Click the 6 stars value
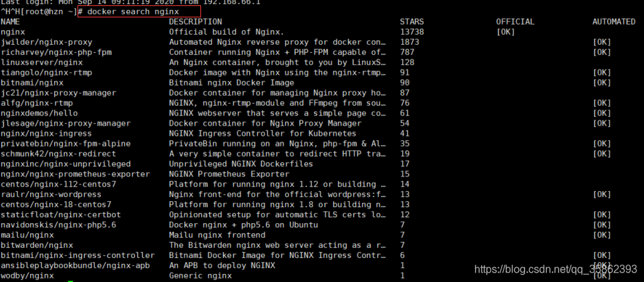This screenshot has width=644, height=282. click(402, 255)
